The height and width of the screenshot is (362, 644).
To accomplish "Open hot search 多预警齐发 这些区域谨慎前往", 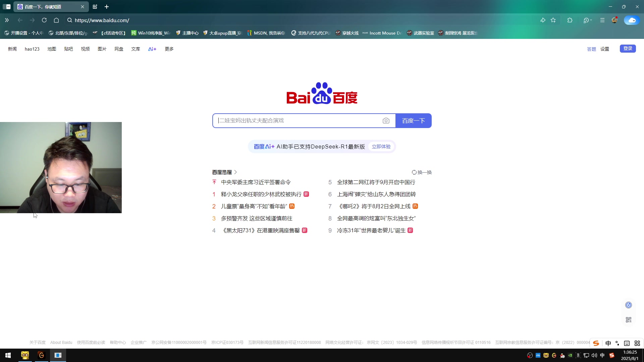I will pyautogui.click(x=257, y=219).
